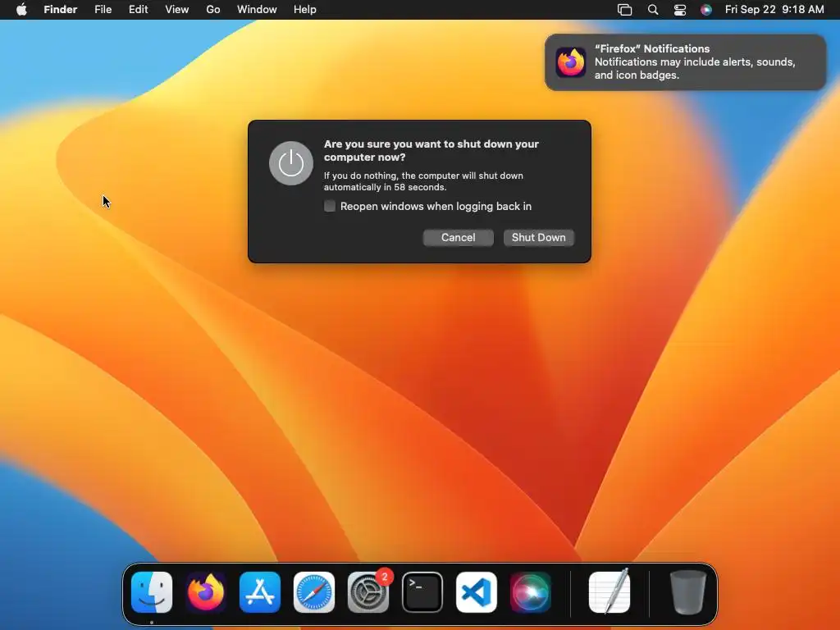The width and height of the screenshot is (840, 630).
Task: Open the Finder menu in menu bar
Action: tap(60, 10)
